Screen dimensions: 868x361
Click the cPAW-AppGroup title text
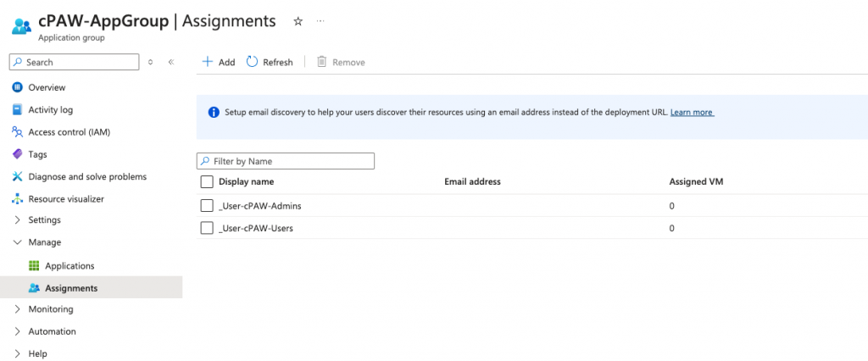[103, 21]
